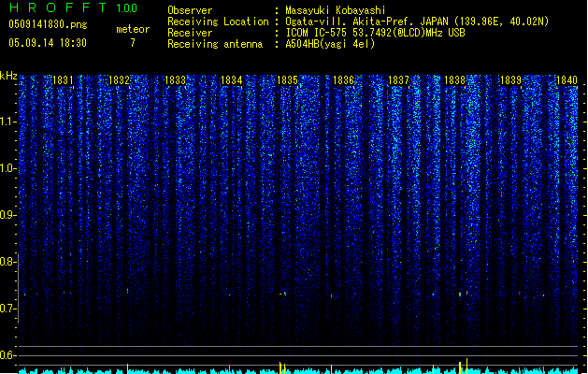Click the 1838 time marker

455,80
